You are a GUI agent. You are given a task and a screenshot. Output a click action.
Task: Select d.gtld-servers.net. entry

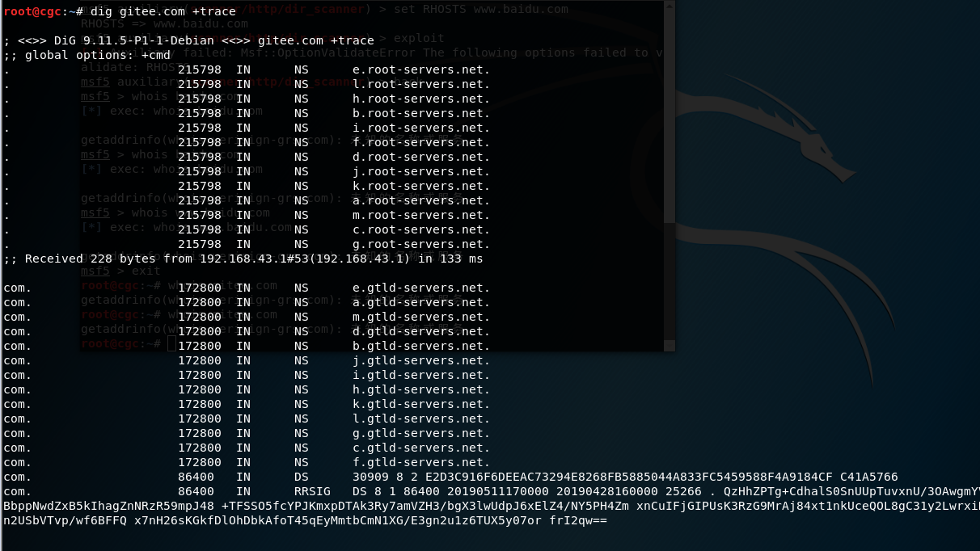click(x=421, y=331)
